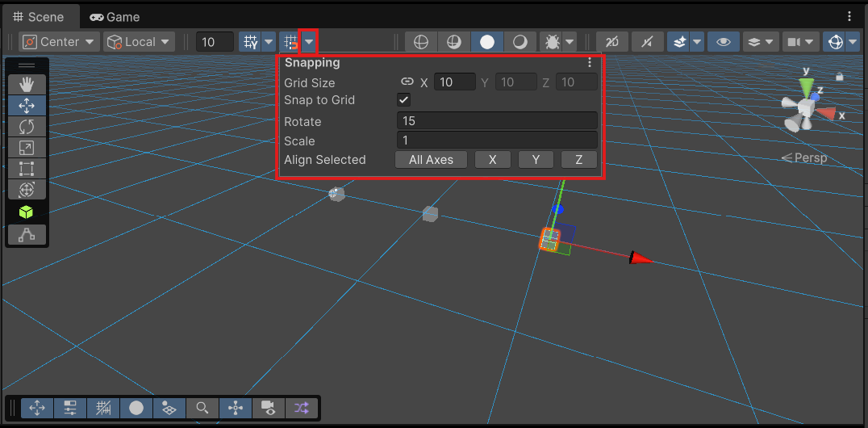Select the Scale tool
This screenshot has width=868, height=428.
(x=27, y=148)
